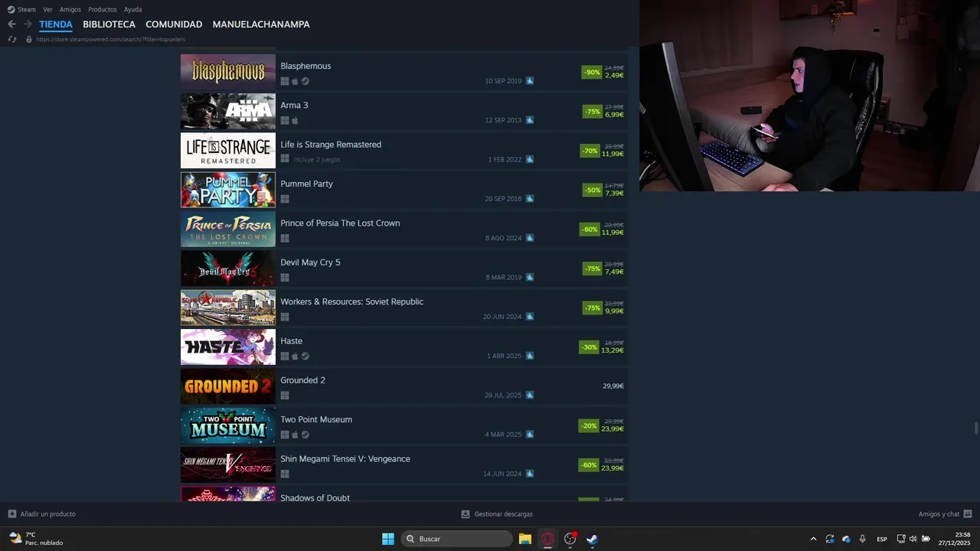This screenshot has height=551, width=980.
Task: Click the Windows icon under Shin Megami Tensei V
Action: click(285, 474)
